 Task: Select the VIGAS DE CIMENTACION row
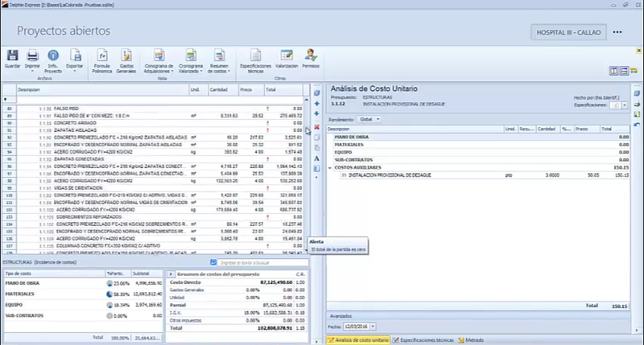point(153,188)
